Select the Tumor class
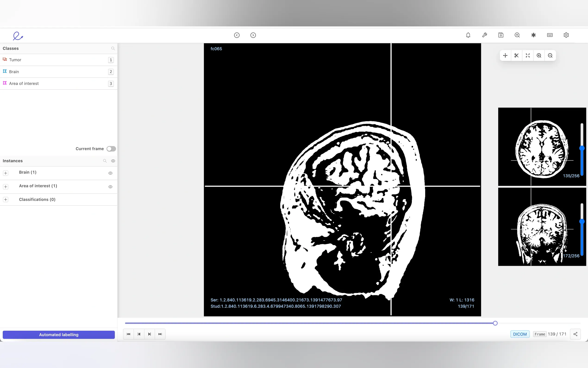 pyautogui.click(x=15, y=60)
